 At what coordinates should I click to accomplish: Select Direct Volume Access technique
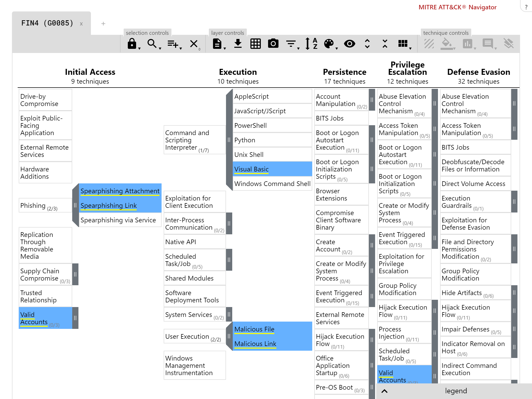point(475,184)
